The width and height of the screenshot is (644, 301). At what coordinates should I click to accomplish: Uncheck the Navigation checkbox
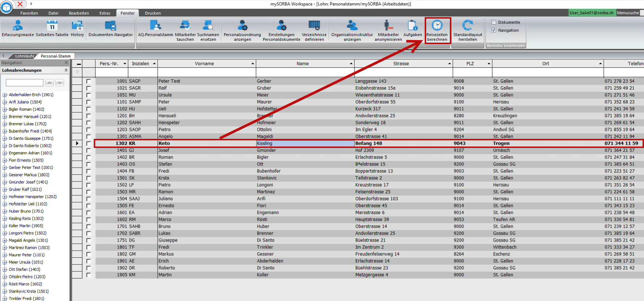coord(494,30)
